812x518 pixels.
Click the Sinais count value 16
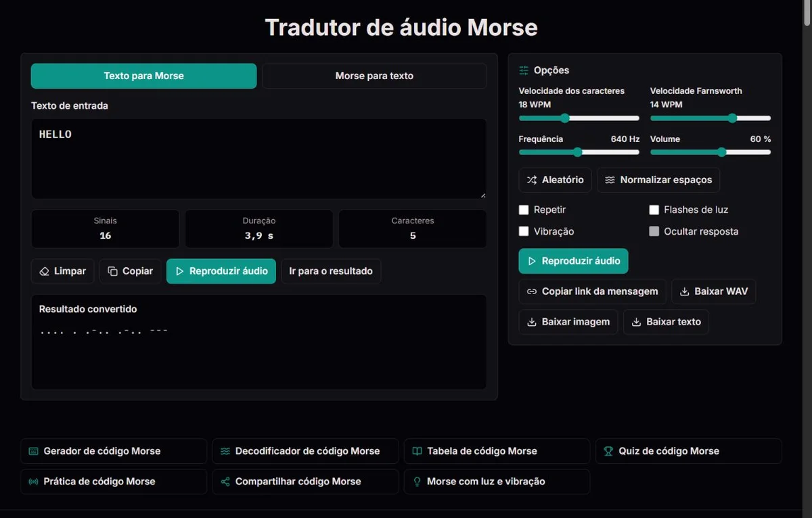point(105,235)
